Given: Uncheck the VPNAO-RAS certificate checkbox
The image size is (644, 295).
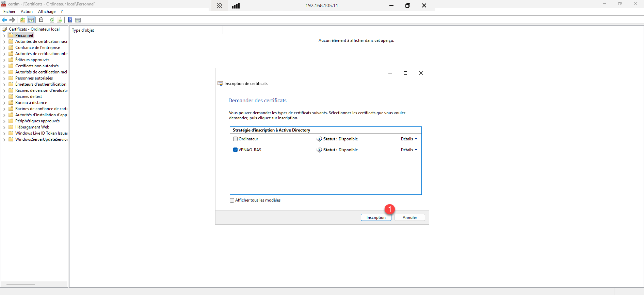Looking at the screenshot, I should coord(235,150).
